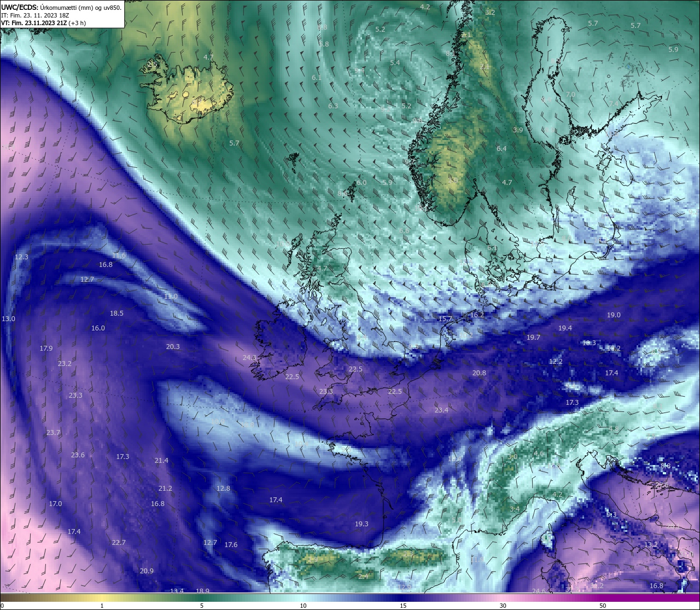Click the colour scale tick label "1"
The height and width of the screenshot is (610, 700).
[102, 606]
